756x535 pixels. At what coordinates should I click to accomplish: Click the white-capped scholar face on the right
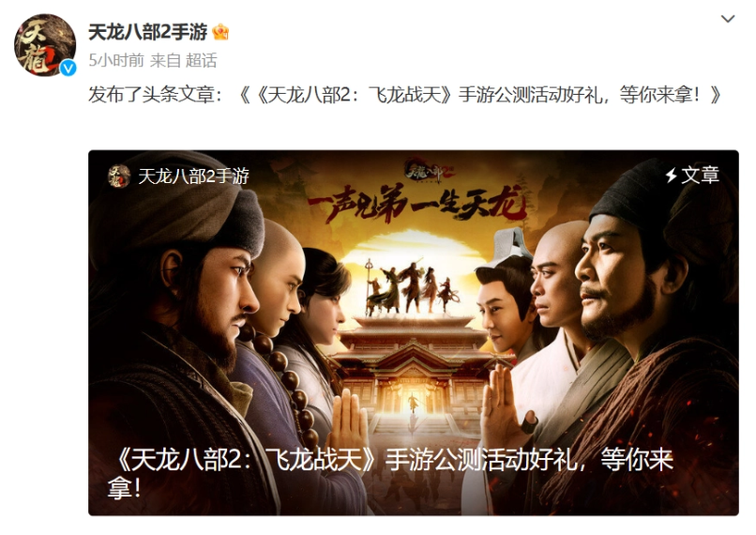502,309
